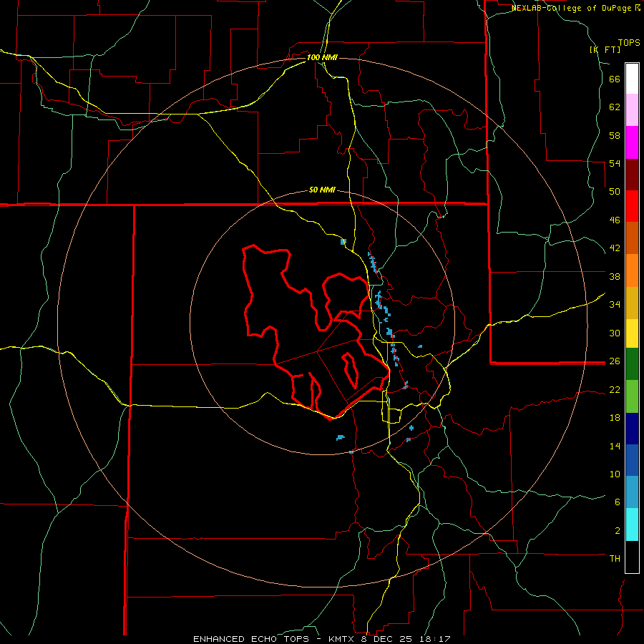
Task: Click the "KMTX" radar station identifier
Action: click(x=343, y=639)
